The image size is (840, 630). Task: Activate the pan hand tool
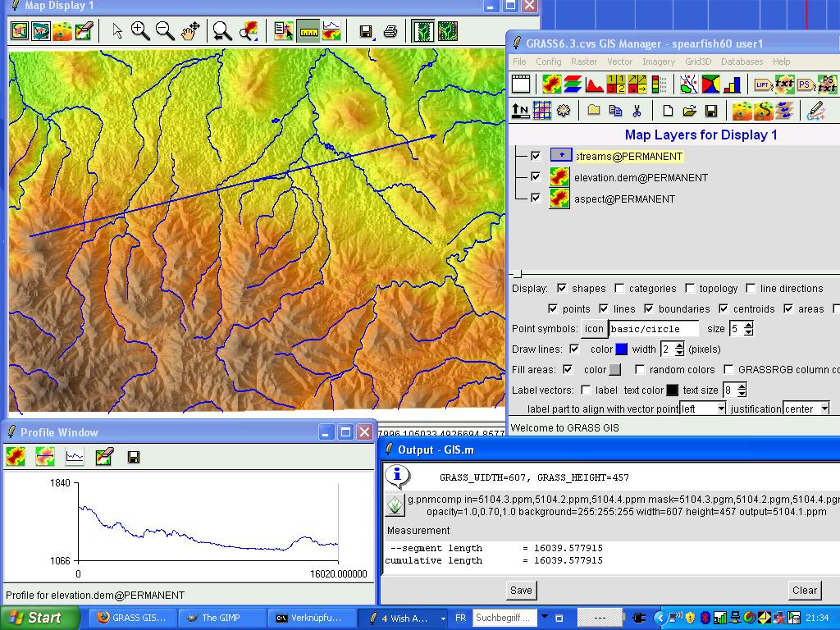tap(189, 31)
